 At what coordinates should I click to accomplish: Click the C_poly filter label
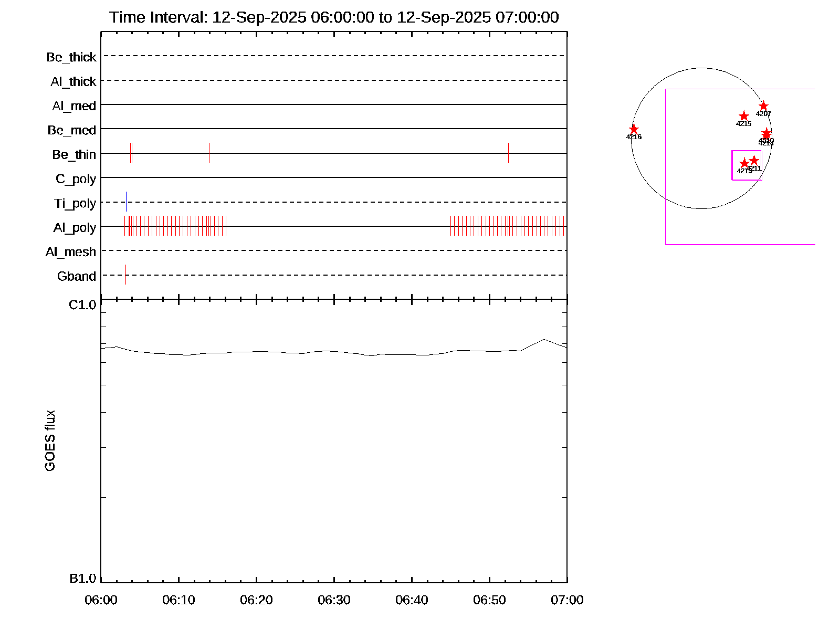coord(76,179)
